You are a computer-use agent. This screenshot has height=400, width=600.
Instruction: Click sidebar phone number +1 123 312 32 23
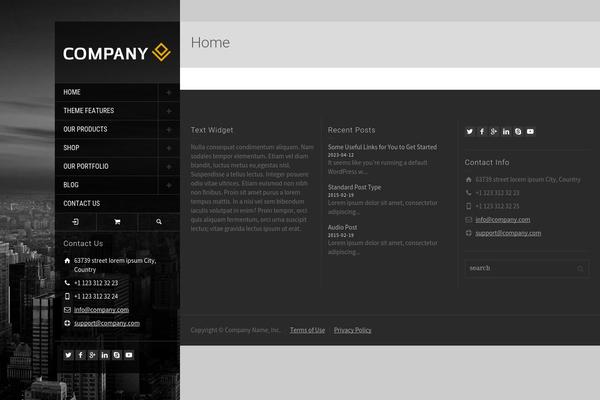pyautogui.click(x=96, y=283)
